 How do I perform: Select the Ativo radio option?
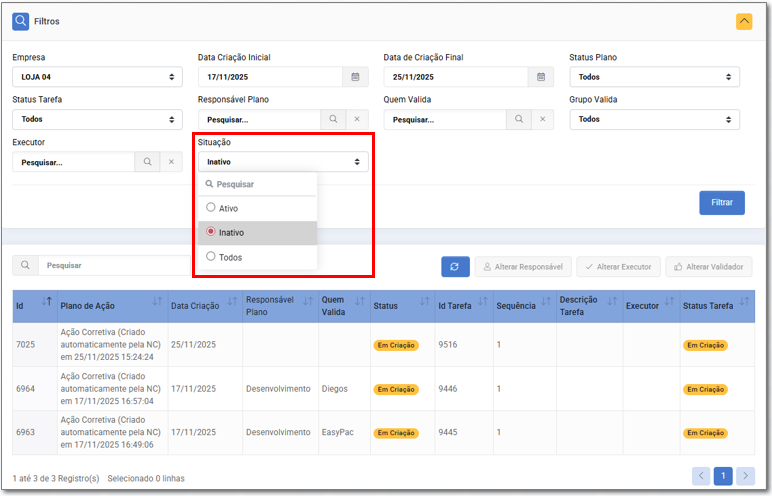click(x=211, y=208)
